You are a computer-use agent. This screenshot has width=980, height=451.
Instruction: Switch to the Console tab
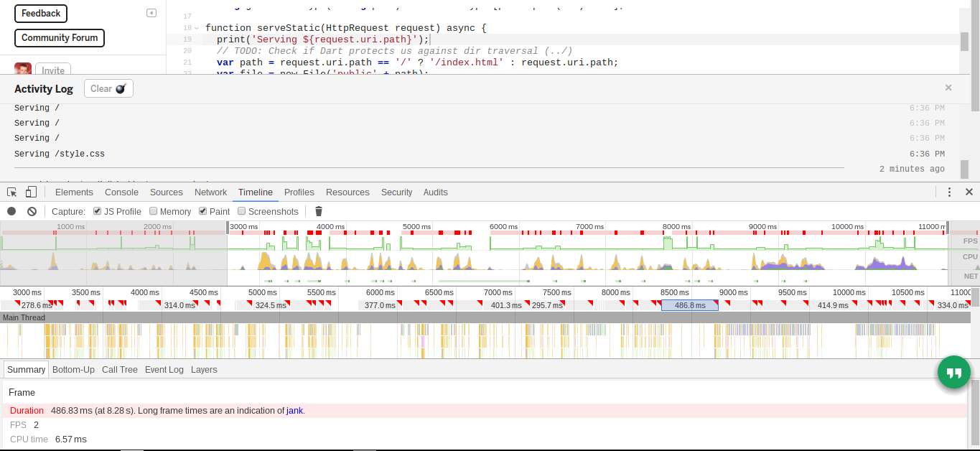coord(121,192)
